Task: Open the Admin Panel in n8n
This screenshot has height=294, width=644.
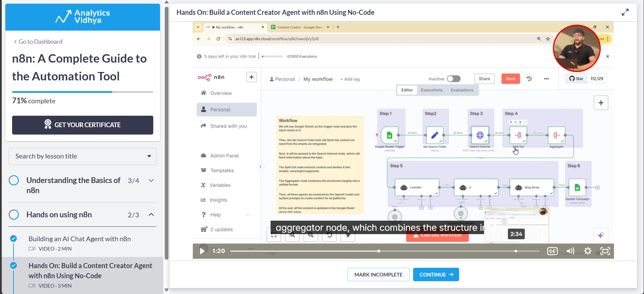Action: tap(224, 155)
